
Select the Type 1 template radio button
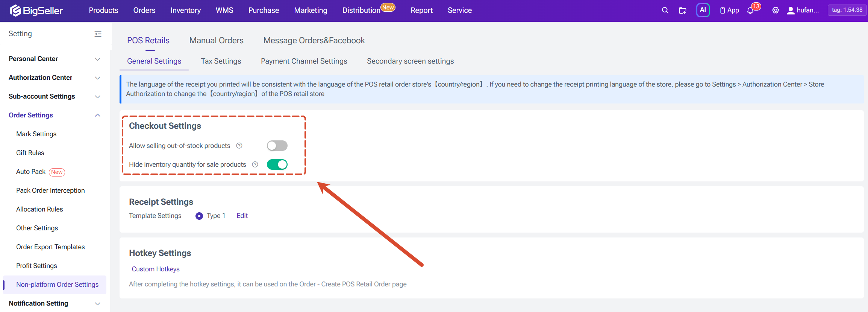pos(199,216)
